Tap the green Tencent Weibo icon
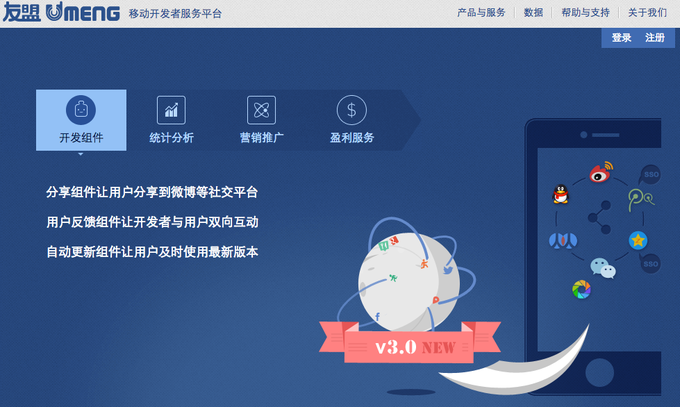The image size is (680, 407). coord(641,200)
